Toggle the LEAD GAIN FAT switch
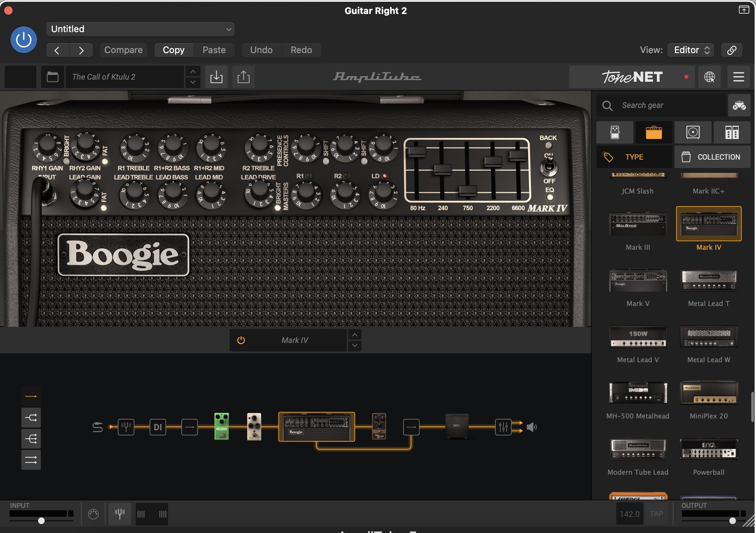 103,208
